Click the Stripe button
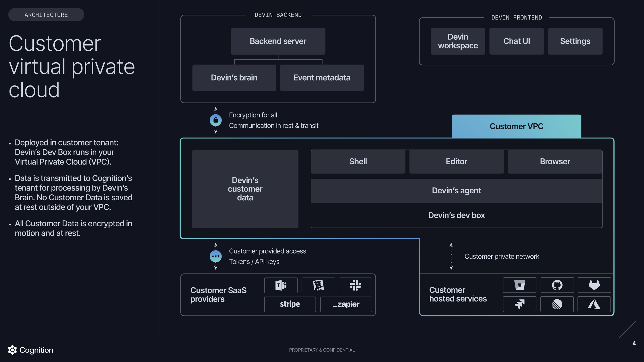 (x=290, y=304)
